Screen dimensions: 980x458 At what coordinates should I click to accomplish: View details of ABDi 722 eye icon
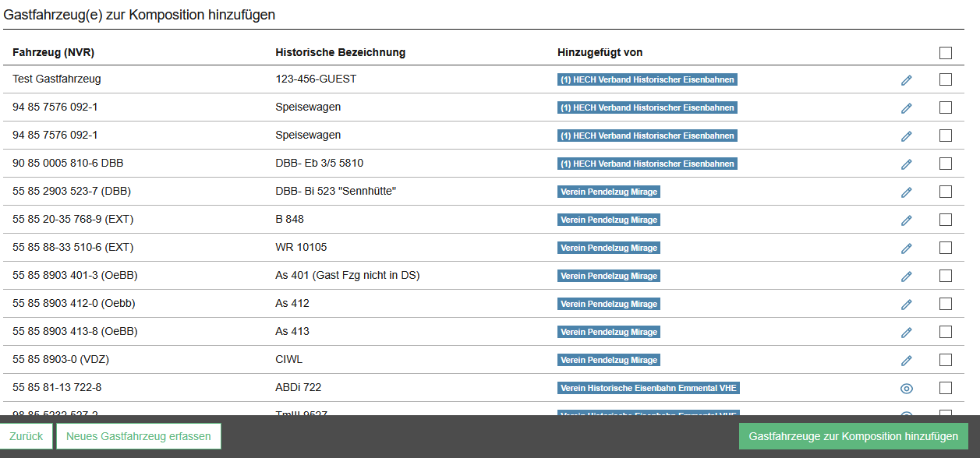click(x=906, y=389)
